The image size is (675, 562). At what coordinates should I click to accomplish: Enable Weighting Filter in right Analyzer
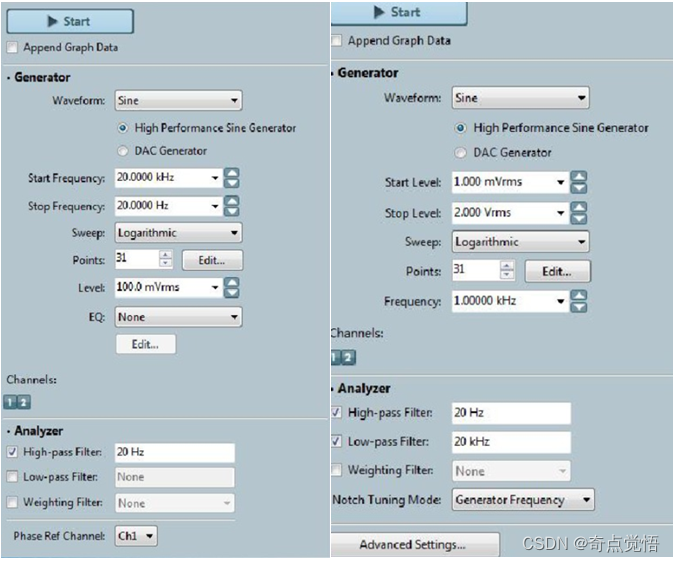[x=336, y=470]
